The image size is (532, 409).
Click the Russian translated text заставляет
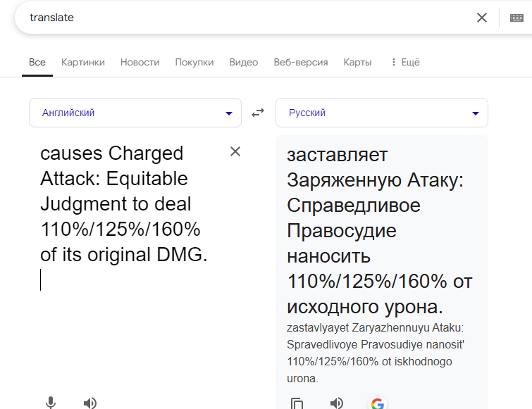[x=337, y=155]
